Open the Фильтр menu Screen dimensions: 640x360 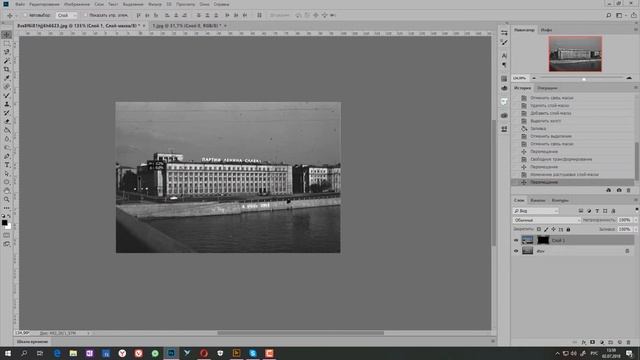click(x=155, y=4)
